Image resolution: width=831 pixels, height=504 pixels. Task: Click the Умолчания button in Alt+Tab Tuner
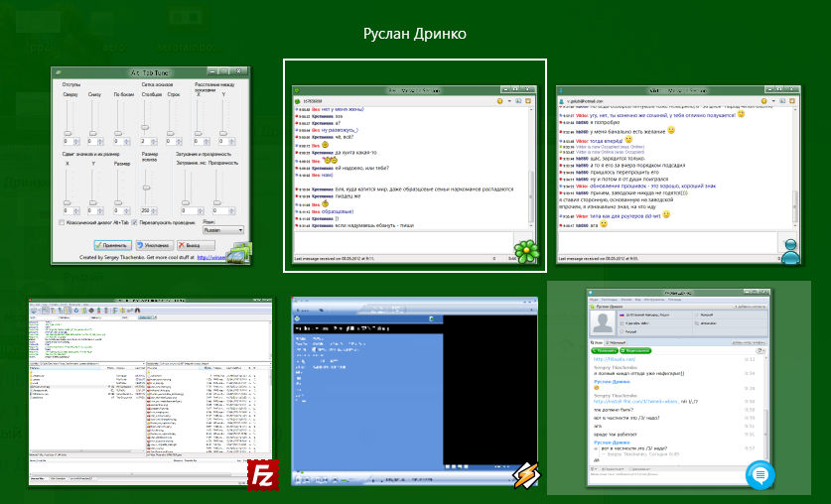pyautogui.click(x=154, y=246)
